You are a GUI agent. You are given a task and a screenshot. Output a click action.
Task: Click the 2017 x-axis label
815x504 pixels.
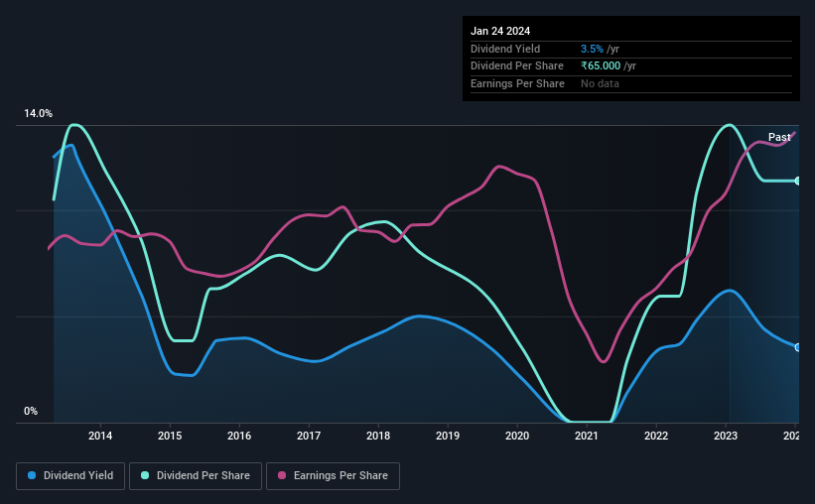coord(309,436)
